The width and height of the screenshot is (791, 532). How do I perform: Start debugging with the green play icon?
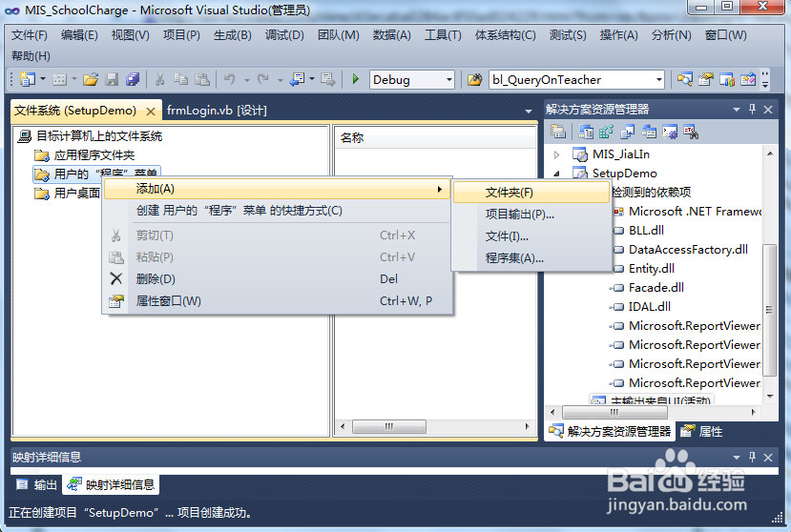point(356,79)
